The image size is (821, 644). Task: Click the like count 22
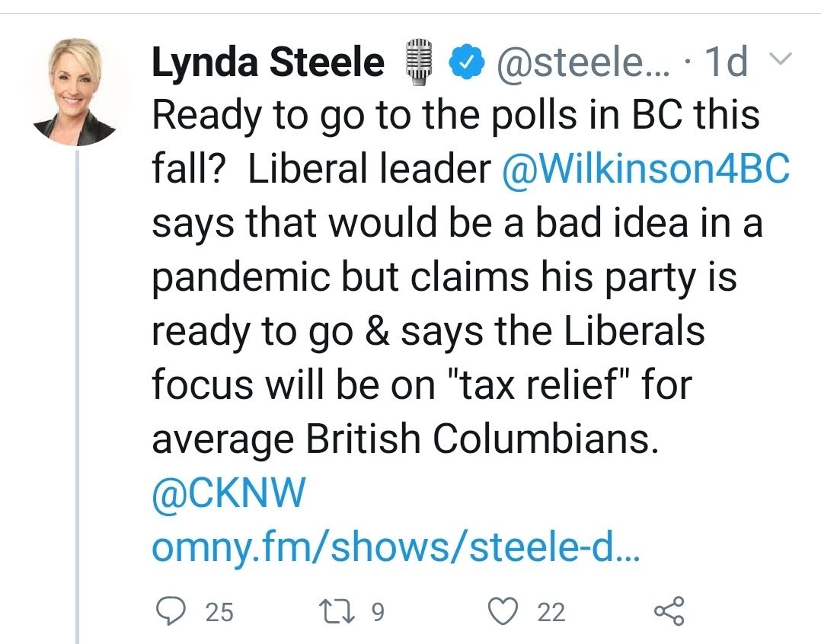tap(551, 611)
